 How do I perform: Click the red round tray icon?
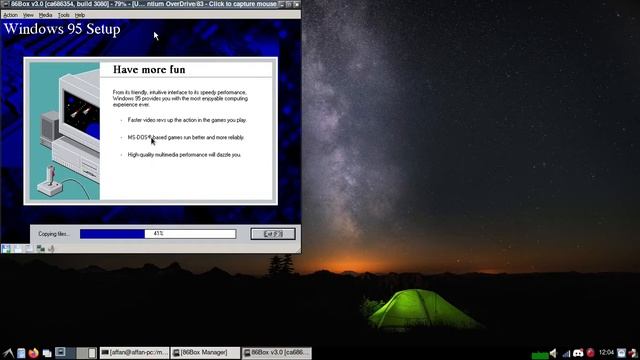(x=591, y=353)
